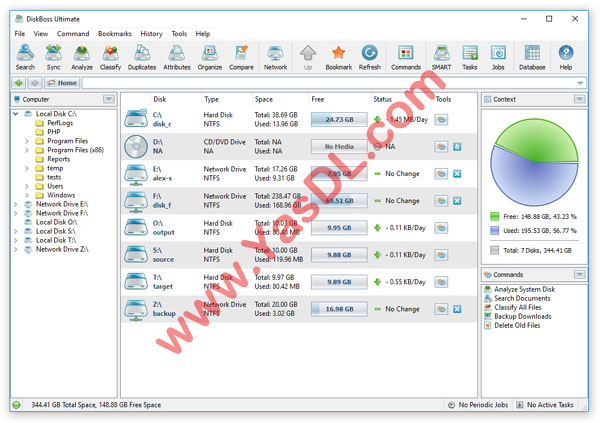
Task: Click the No Active Tasks status icon
Action: click(x=520, y=405)
